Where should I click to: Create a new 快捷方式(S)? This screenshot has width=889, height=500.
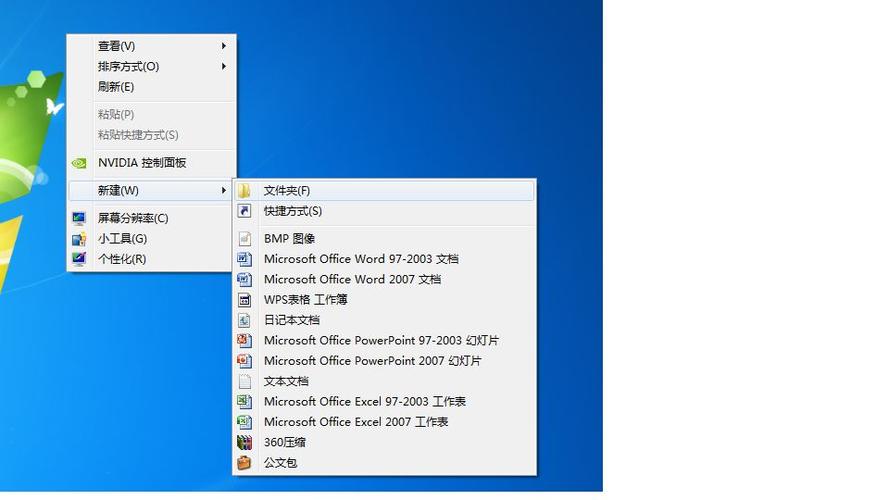click(x=384, y=211)
